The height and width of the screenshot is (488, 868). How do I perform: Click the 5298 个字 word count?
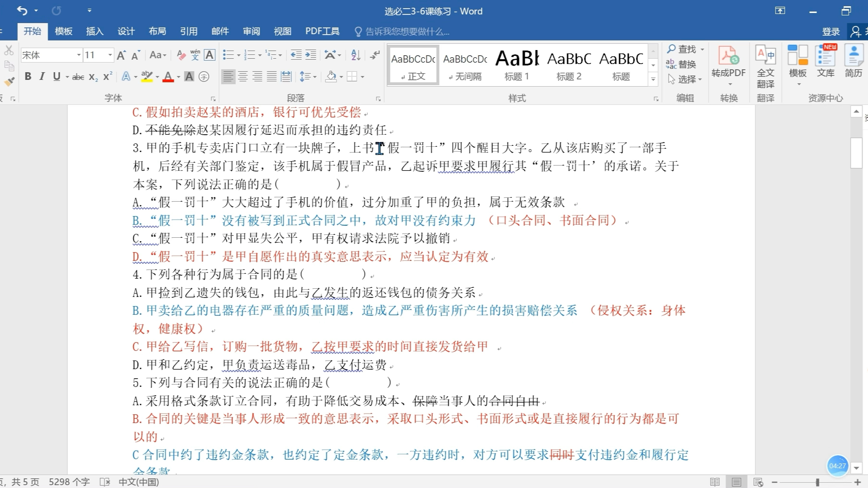69,482
